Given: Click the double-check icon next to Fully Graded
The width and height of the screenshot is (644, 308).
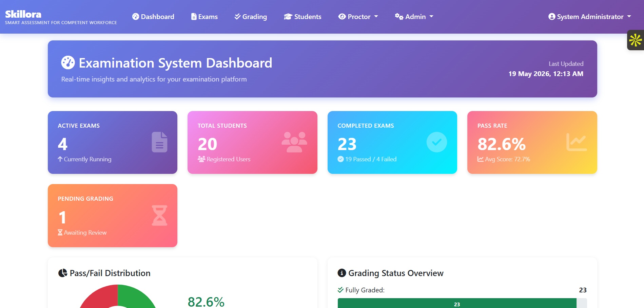Looking at the screenshot, I should pos(341,290).
